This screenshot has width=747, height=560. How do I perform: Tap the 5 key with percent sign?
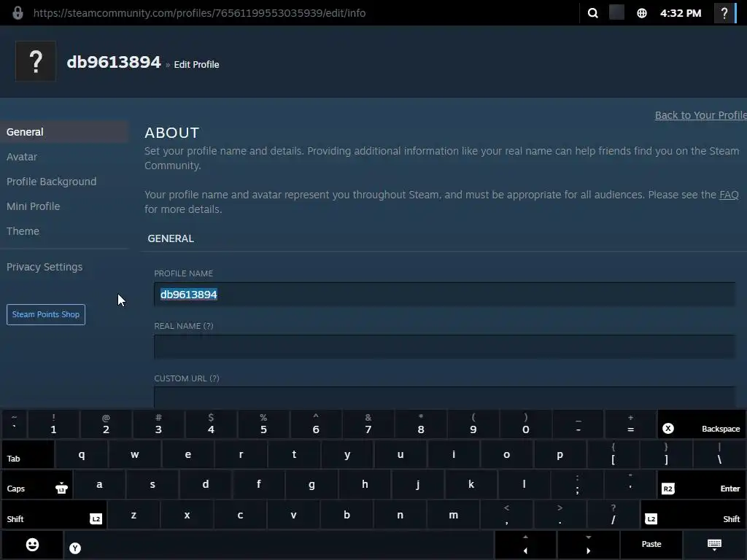263,424
